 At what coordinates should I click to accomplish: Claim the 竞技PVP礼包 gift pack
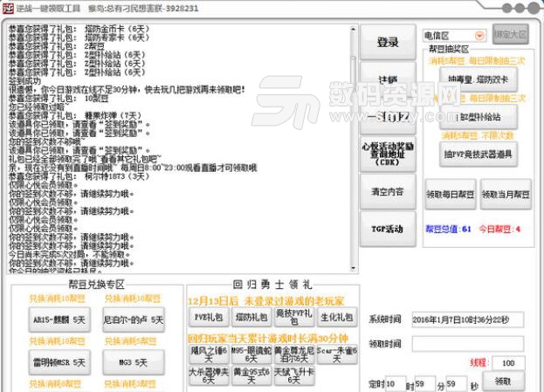(x=294, y=317)
